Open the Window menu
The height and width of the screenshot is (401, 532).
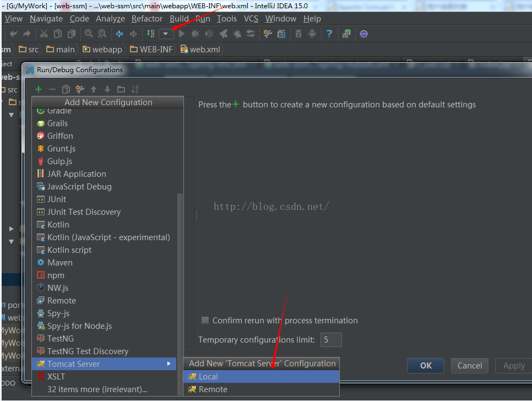point(280,19)
